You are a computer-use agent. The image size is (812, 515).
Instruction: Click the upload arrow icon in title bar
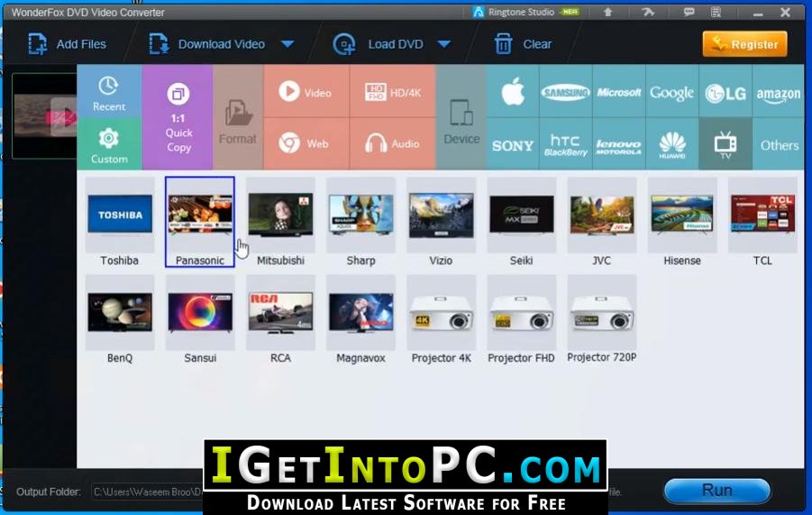coord(608,12)
